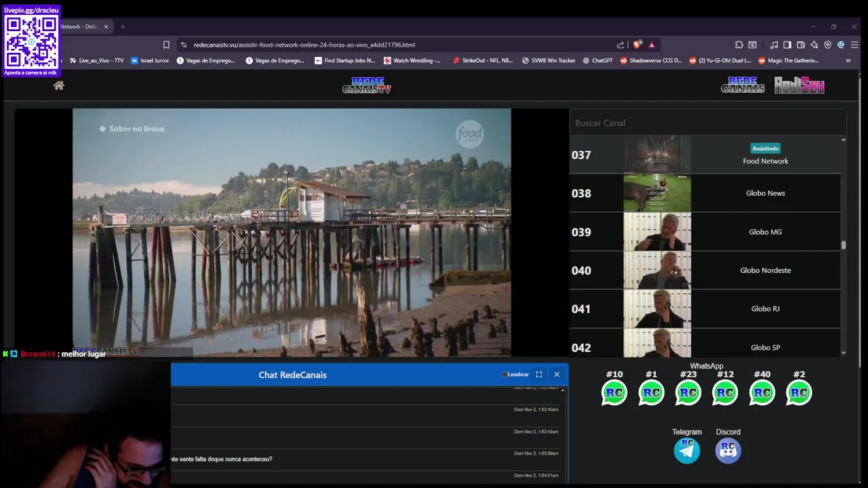Click the Assistindo badge on Food Network
Screen dimensions: 868x488
[766, 148]
